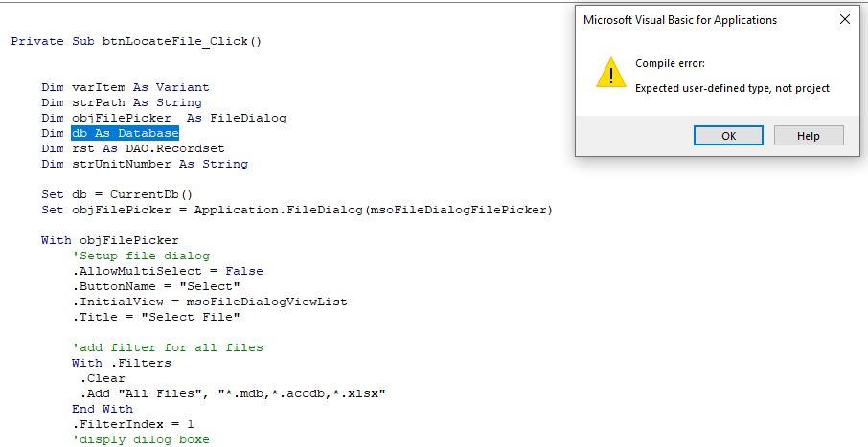Click the 'Private Sub btnLocateFile_Click()' line
868x447 pixels.
coord(136,41)
